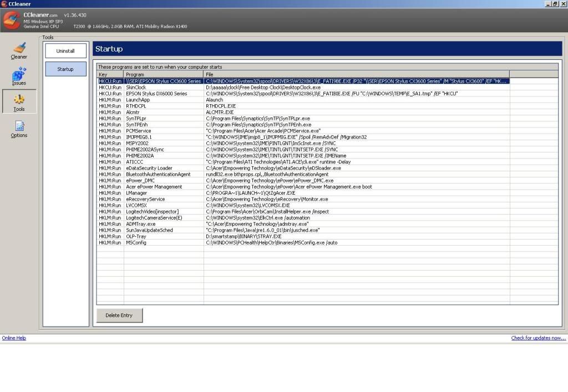Sort entries by Program column header
Viewport: 568px width, 392px height.
(164, 74)
